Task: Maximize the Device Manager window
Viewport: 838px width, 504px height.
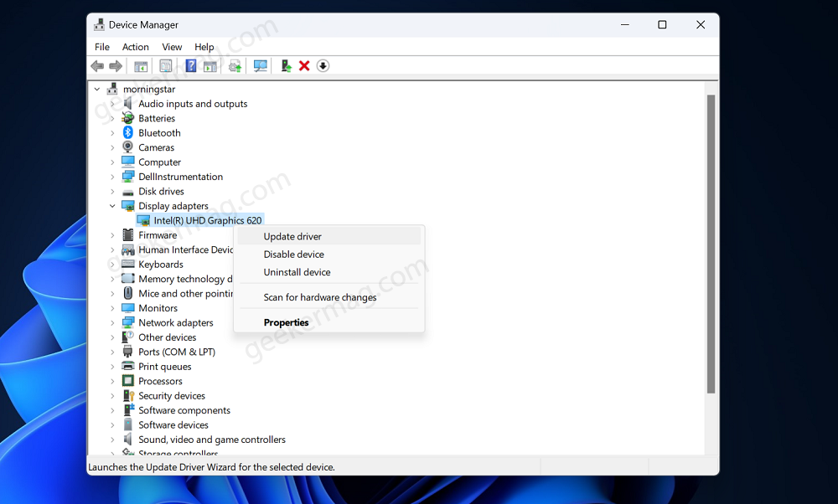Action: [x=662, y=24]
